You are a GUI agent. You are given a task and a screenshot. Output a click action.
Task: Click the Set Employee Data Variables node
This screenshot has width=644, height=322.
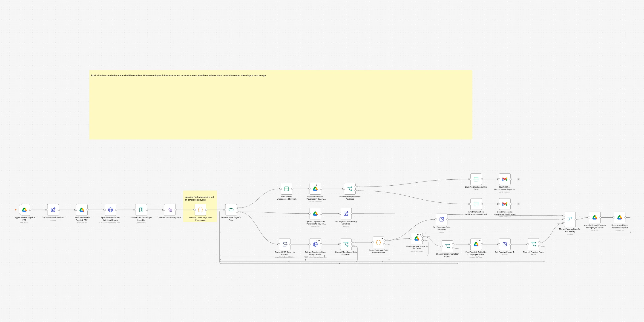point(442,219)
